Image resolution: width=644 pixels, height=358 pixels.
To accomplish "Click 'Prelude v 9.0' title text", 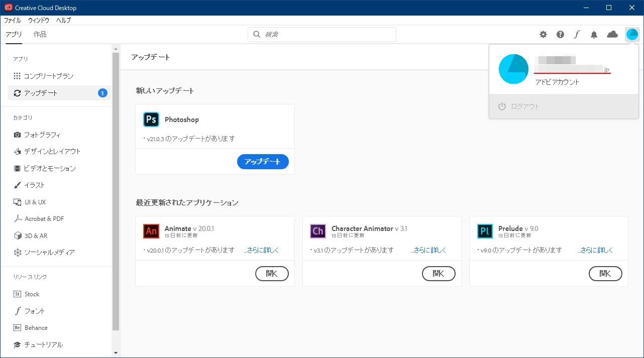I will [x=518, y=228].
